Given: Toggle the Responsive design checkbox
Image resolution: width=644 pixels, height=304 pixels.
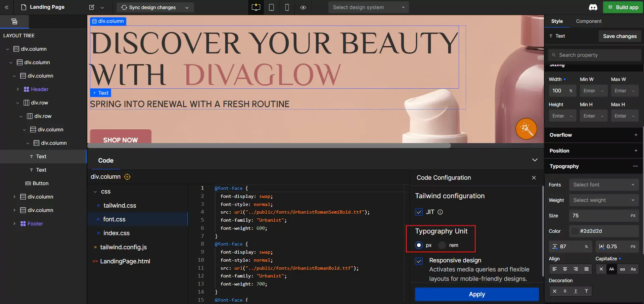Looking at the screenshot, I should point(419,261).
